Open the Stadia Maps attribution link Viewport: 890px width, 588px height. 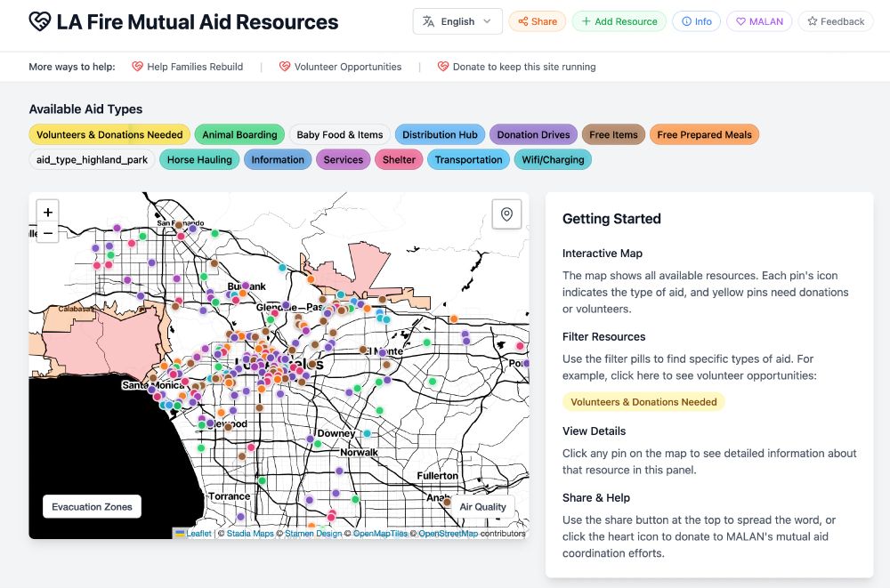pyautogui.click(x=250, y=534)
